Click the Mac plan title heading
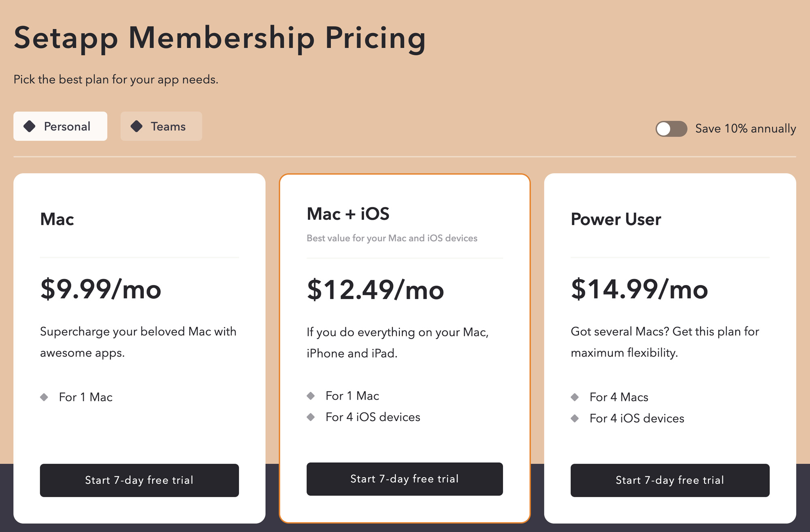 click(x=57, y=219)
